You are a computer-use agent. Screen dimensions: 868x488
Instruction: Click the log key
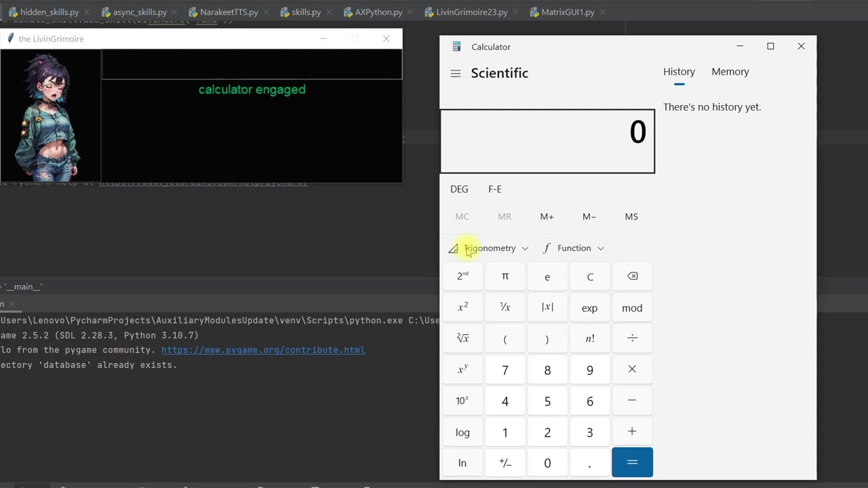point(462,432)
